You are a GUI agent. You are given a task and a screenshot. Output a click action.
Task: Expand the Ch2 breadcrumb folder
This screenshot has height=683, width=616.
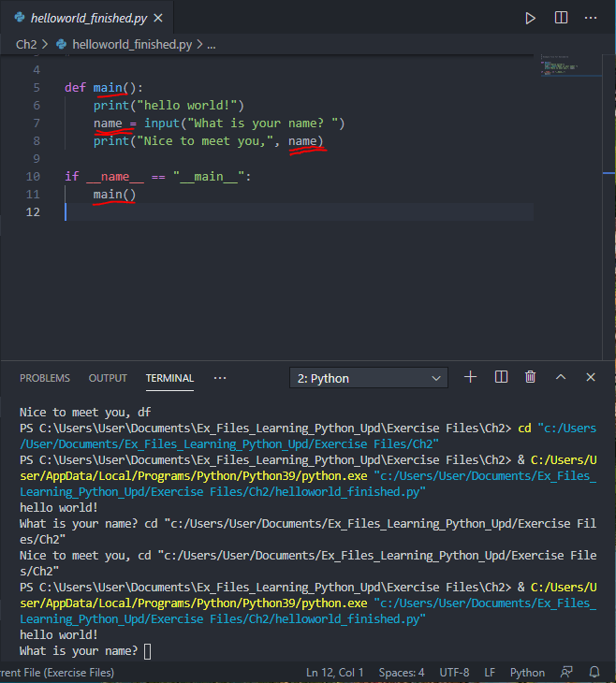pos(25,44)
